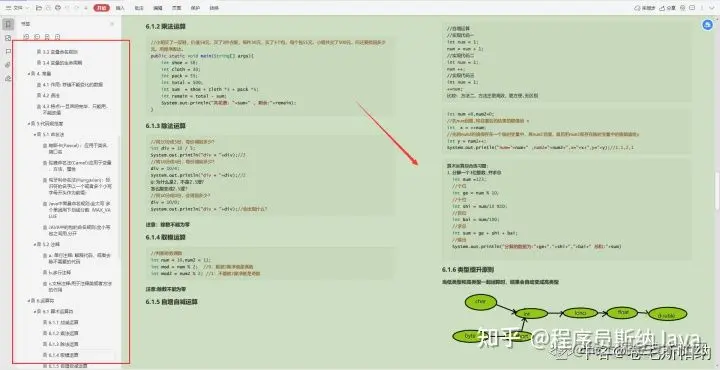This screenshot has width=720, height=370.
Task: Open the thumbnails sidebar icon
Action: 8,38
